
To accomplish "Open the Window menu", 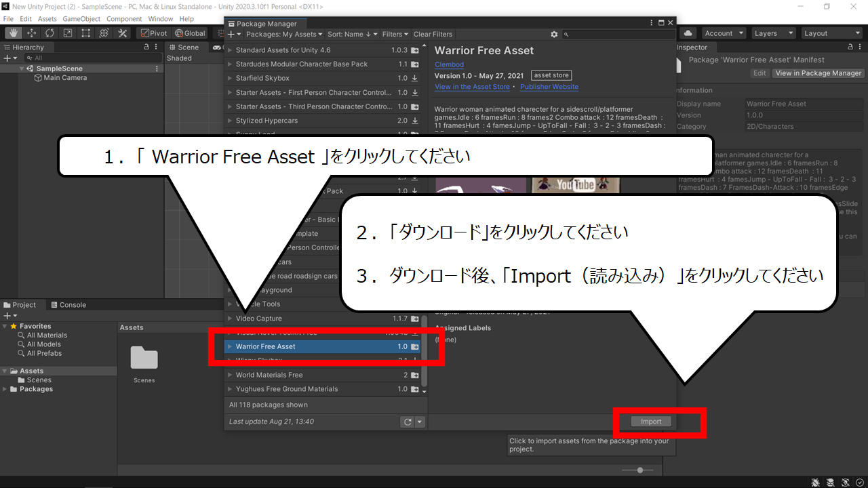I will 161,19.
